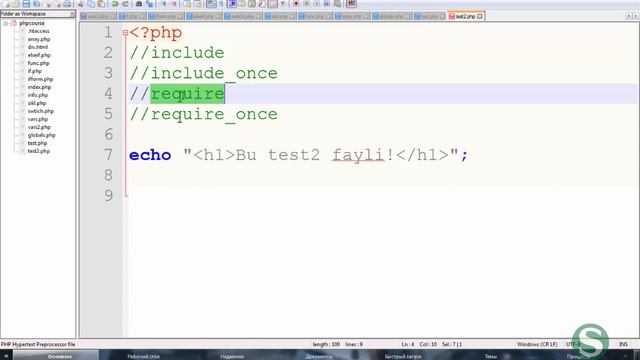The image size is (640, 360).
Task: Click the Print toolbar icon
Action: click(67, 4)
